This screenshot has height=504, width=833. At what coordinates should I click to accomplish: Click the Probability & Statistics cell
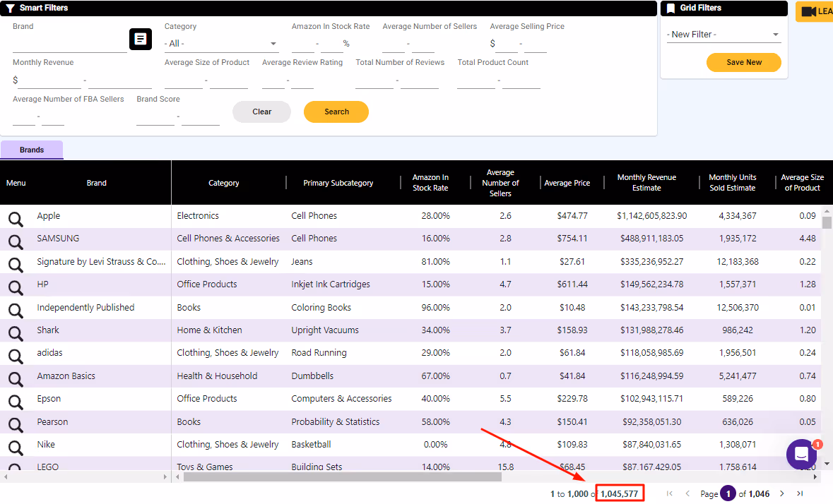tap(335, 422)
